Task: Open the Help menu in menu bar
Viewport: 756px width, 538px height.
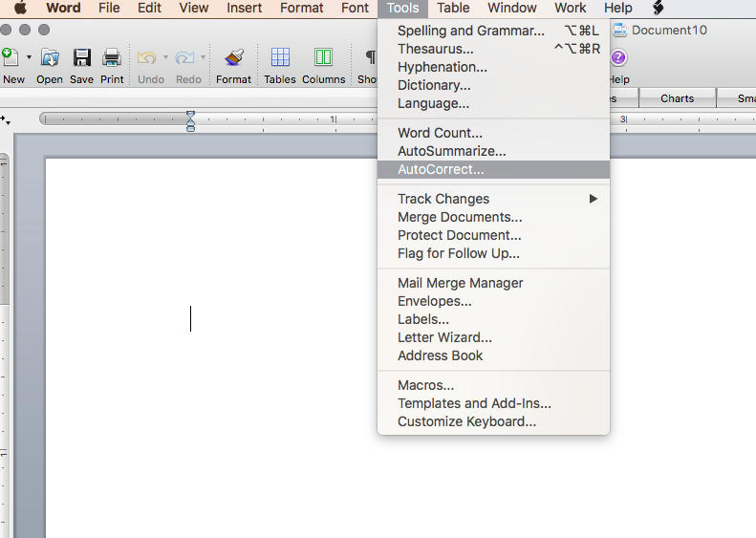Action: 618,8
